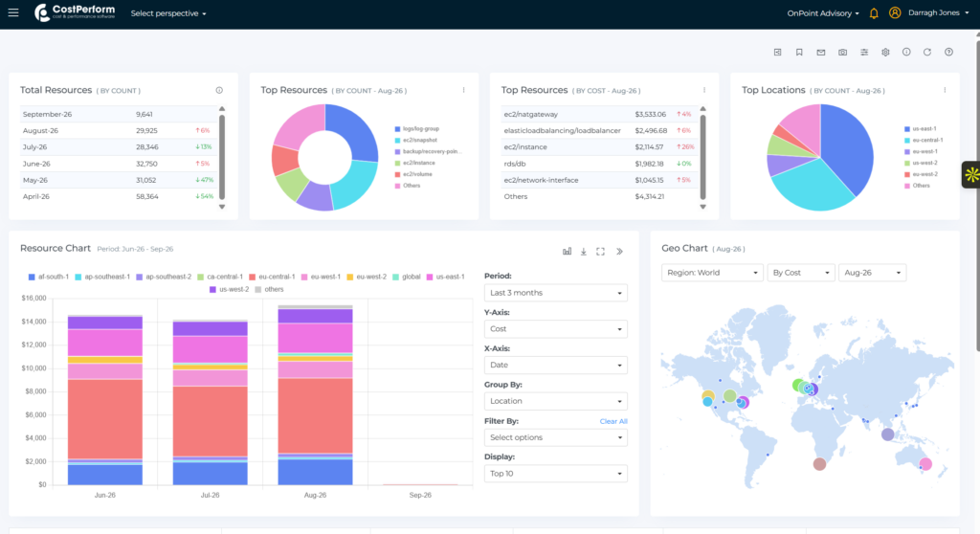980x534 pixels.
Task: Open the notifications bell
Action: (874, 13)
